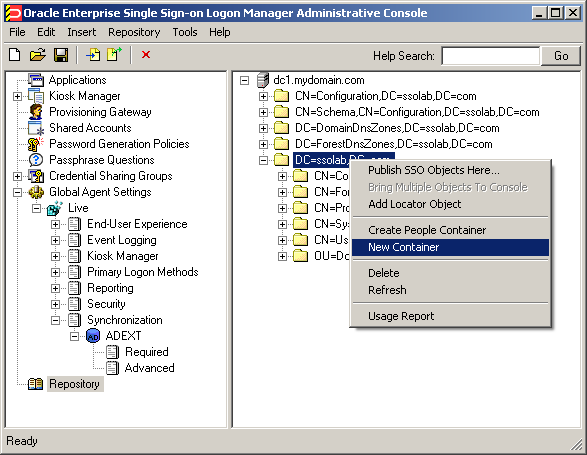This screenshot has width=587, height=455.
Task: Click the Required page icon
Action: (112, 352)
